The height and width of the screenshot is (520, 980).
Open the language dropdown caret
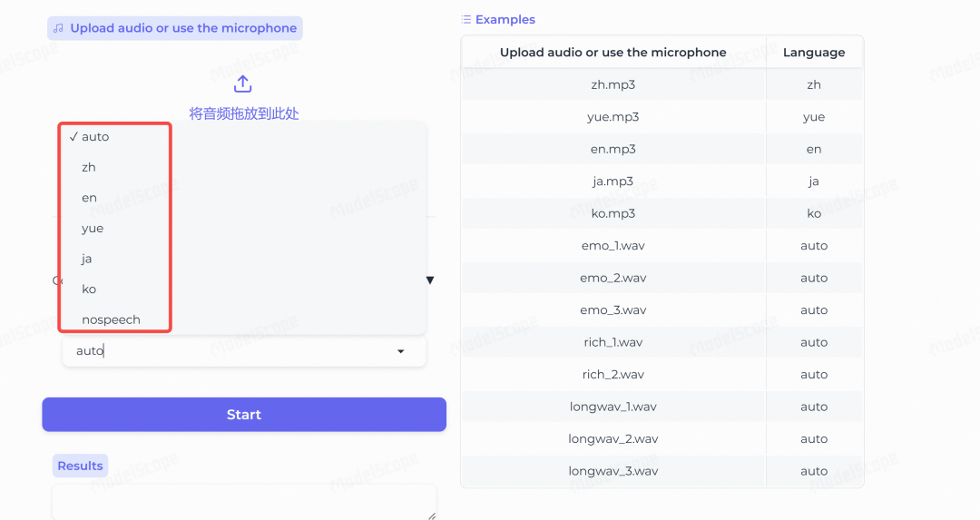(401, 351)
